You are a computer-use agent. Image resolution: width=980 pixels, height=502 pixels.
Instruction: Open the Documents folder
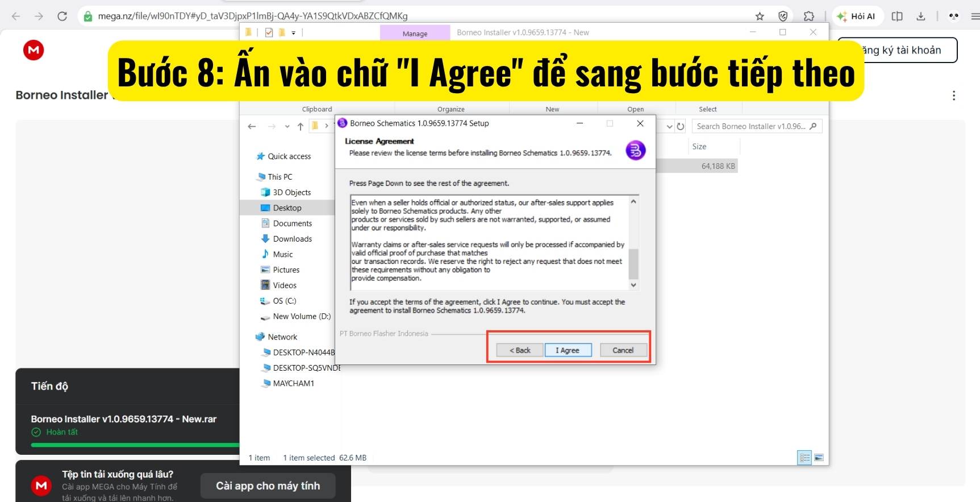[292, 223]
